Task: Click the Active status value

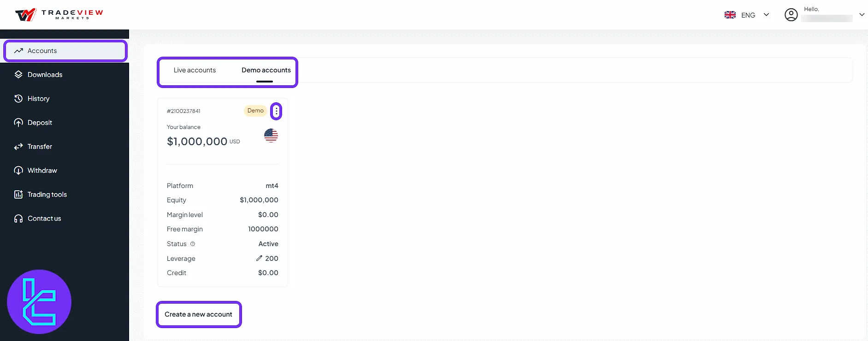Action: 268,244
